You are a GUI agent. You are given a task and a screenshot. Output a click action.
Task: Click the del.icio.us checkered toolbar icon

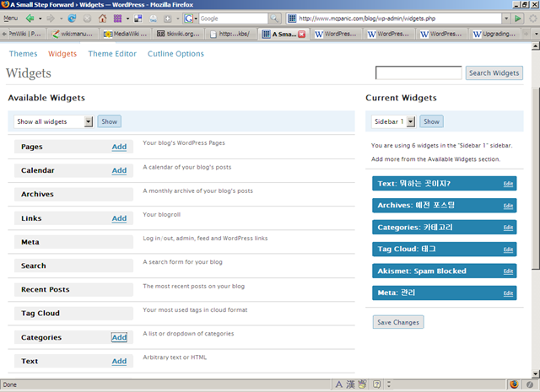pos(138,19)
